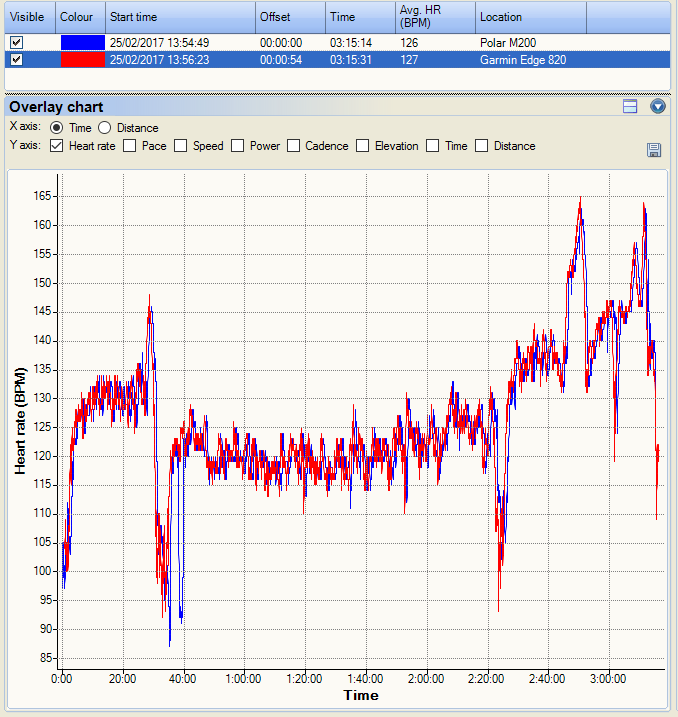Viewport: 678px width, 717px height.
Task: Sort by the Offset column header
Action: tap(290, 17)
